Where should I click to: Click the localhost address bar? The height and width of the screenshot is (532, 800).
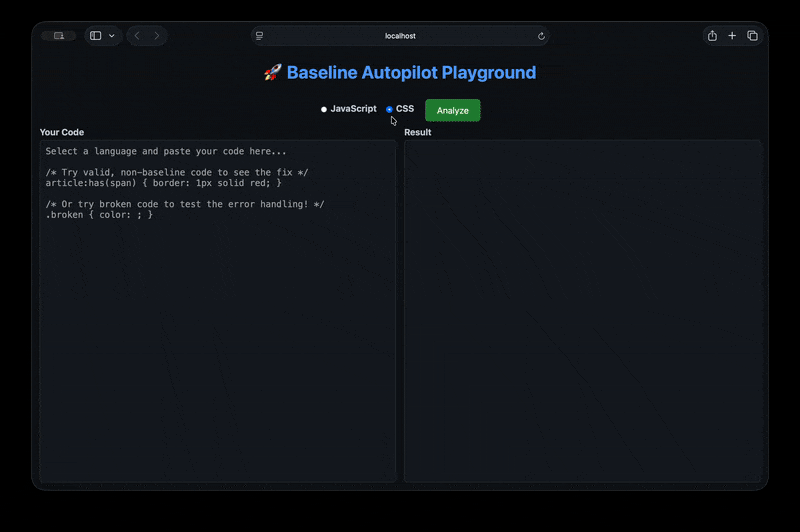pos(400,36)
